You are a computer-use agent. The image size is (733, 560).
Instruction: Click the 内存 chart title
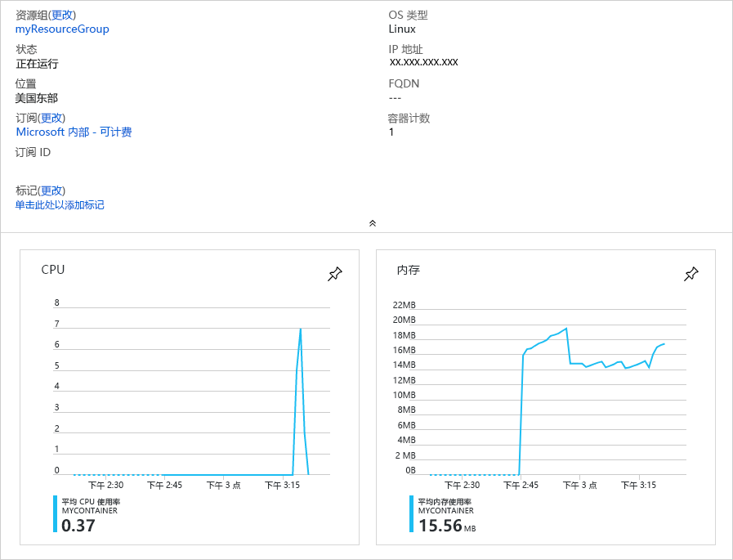click(x=408, y=270)
